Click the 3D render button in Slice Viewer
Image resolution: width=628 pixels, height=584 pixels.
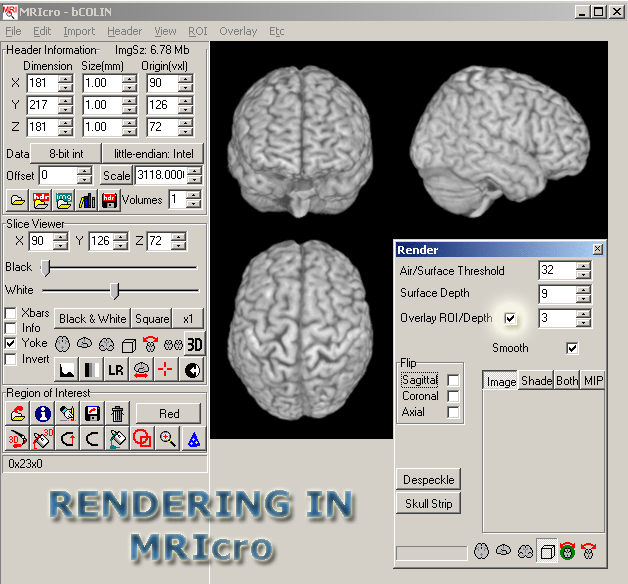coord(194,344)
